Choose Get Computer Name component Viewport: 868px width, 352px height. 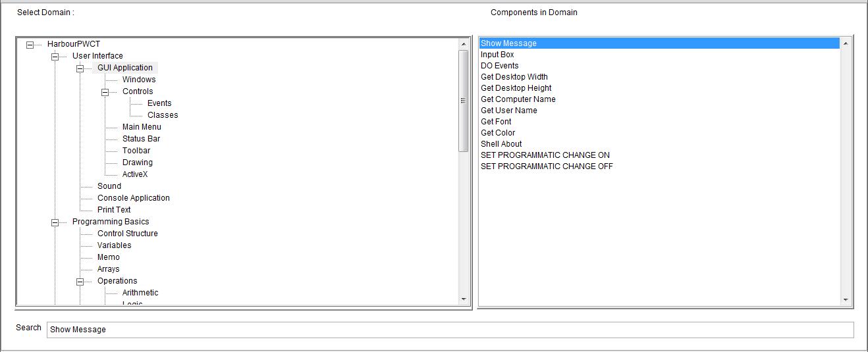659,99
